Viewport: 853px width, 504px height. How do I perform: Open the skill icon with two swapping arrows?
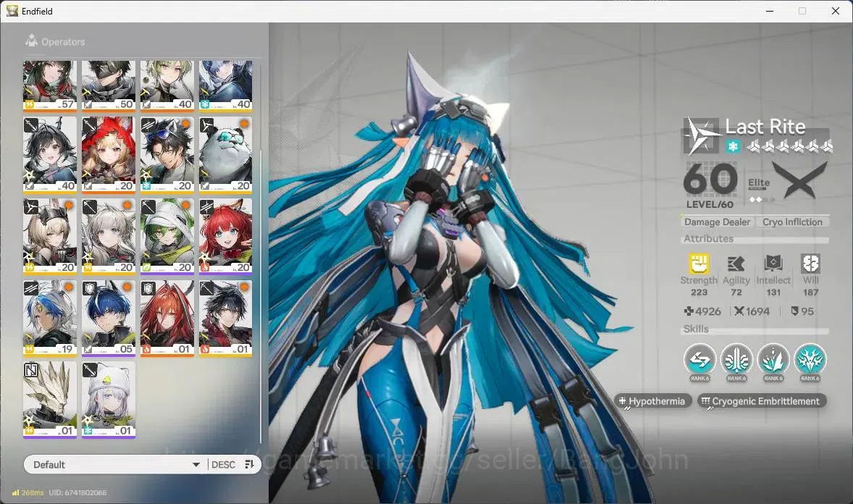coord(699,359)
